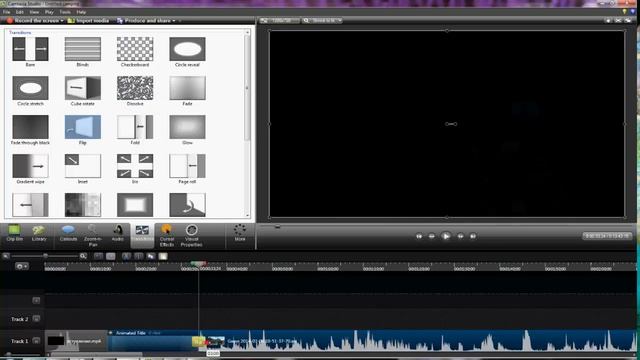
Task: Jump to previous clip in preview
Action: [419, 236]
